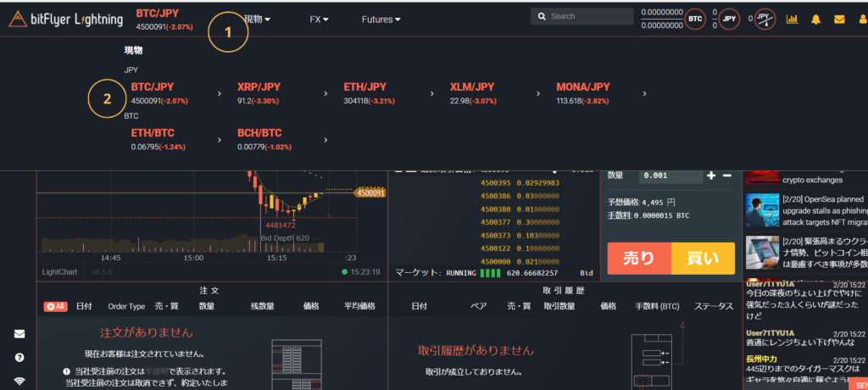Click the info exclamation icon in orders panel
Image resolution: width=868 pixels, height=390 pixels.
pyautogui.click(x=66, y=371)
